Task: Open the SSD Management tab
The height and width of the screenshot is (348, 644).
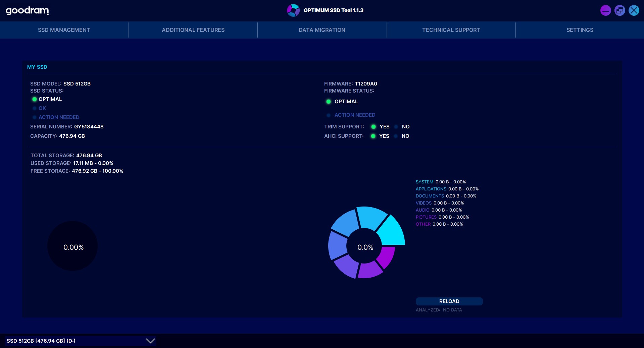Action: (x=64, y=30)
